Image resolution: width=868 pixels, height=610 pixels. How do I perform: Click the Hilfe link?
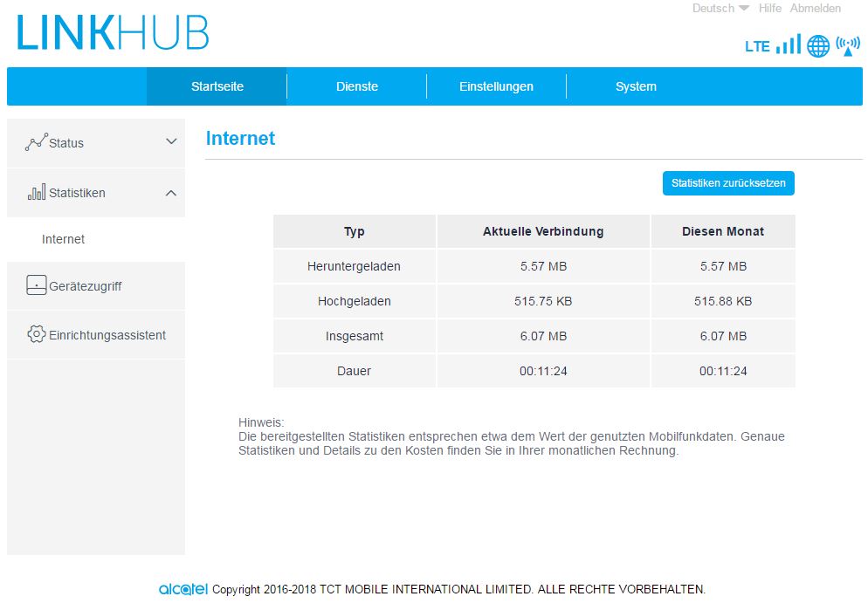[770, 8]
